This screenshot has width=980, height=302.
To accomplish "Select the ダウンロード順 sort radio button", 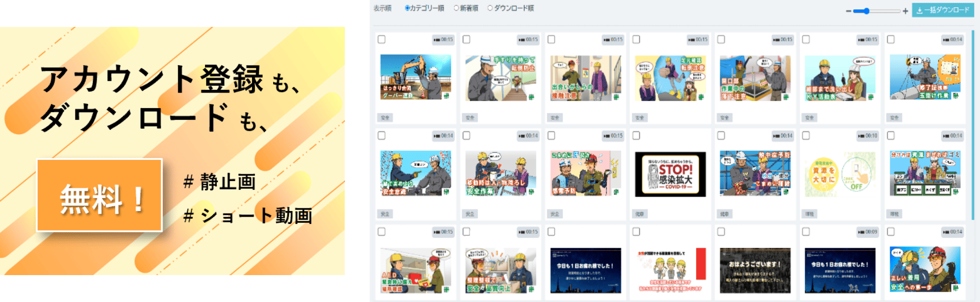I will 490,8.
